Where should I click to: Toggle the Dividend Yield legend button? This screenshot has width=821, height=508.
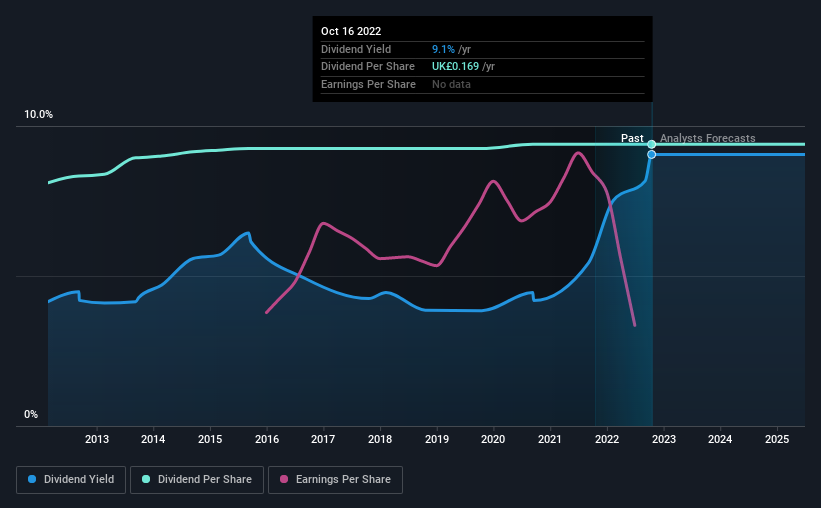point(71,480)
